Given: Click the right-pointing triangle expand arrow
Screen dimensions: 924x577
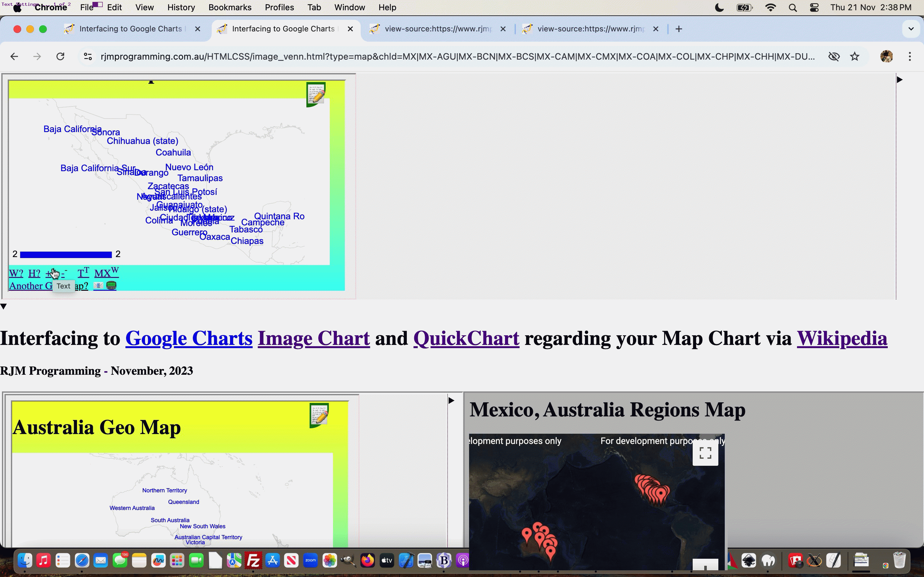Looking at the screenshot, I should 899,80.
